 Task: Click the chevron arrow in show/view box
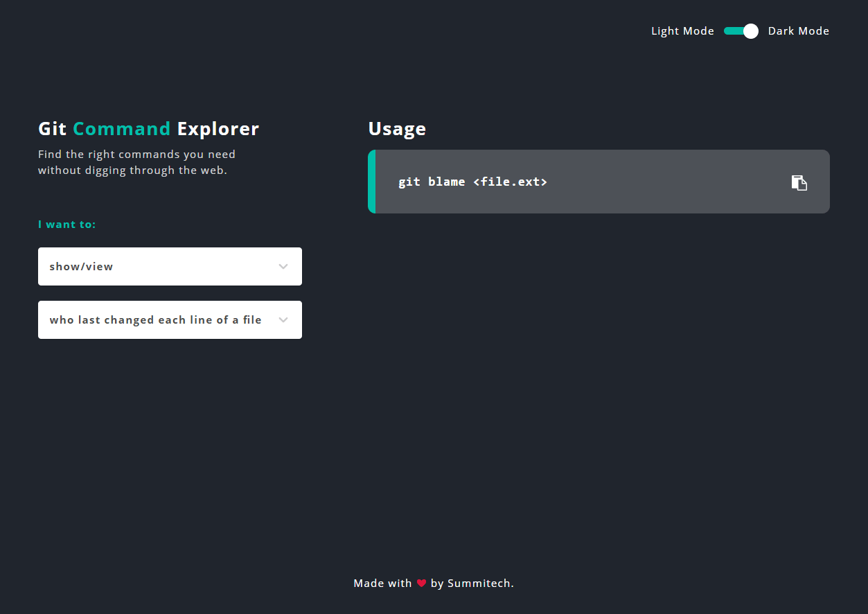[283, 266]
